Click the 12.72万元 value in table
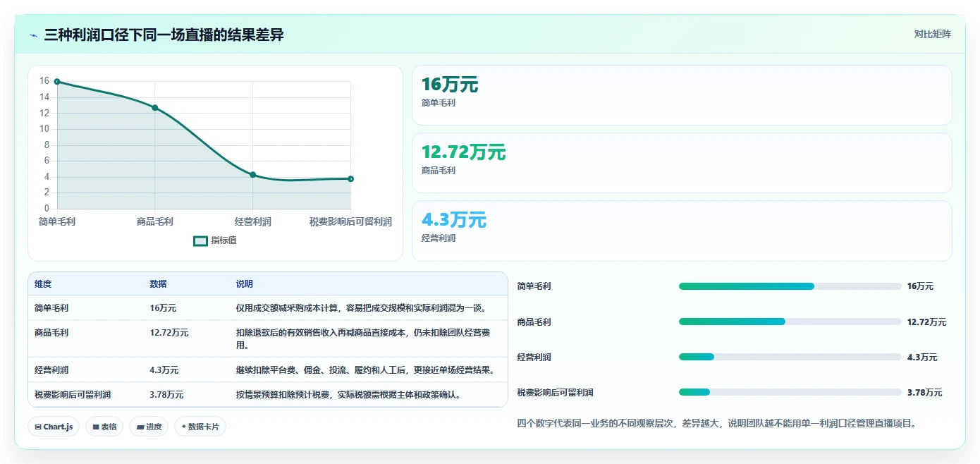Viewport: 980px width, 464px height. click(169, 332)
